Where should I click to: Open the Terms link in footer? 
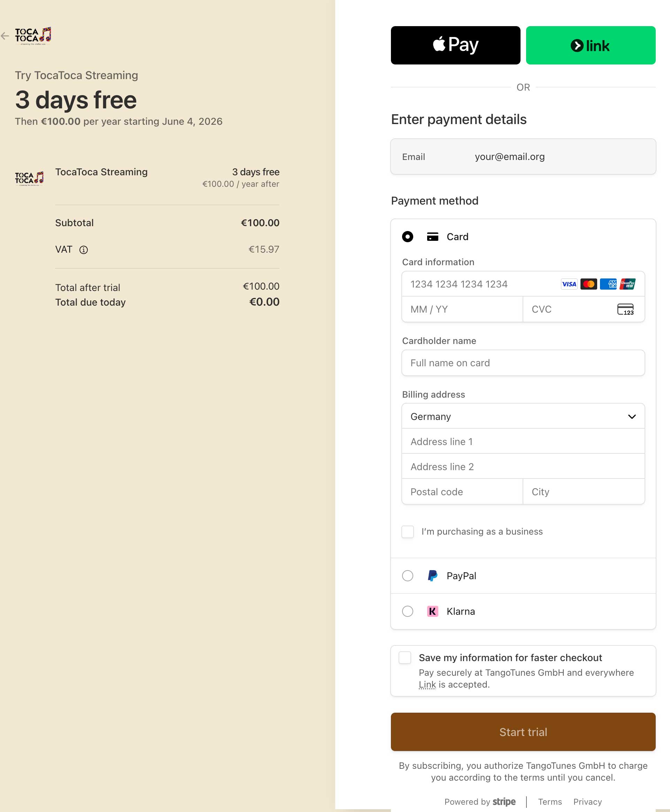[x=550, y=802]
